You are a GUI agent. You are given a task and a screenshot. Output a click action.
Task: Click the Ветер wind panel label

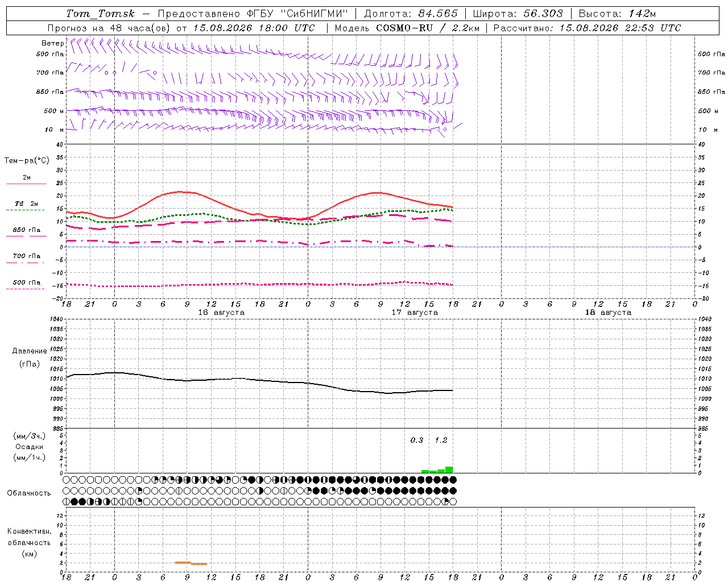tap(52, 43)
